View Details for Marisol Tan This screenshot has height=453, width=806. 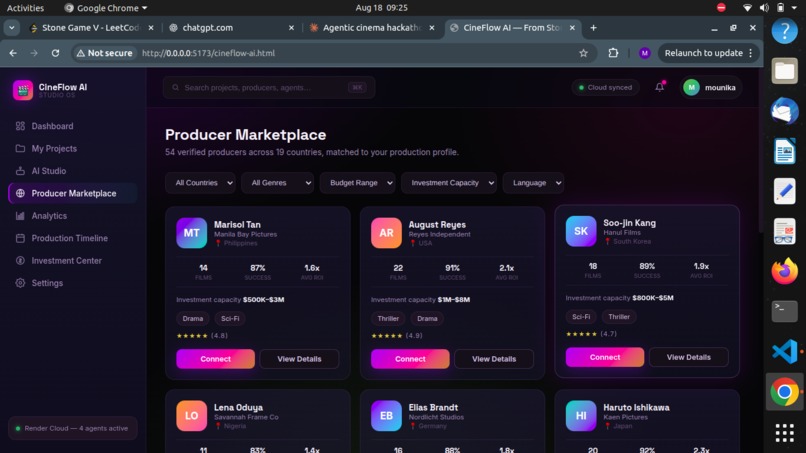click(299, 359)
